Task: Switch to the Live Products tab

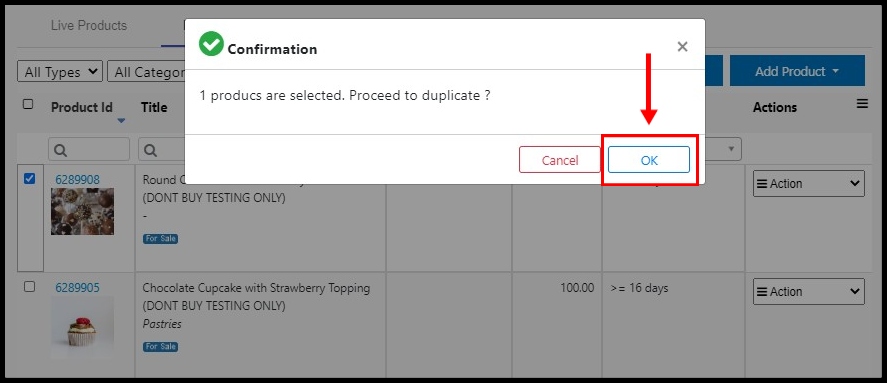Action: click(89, 25)
